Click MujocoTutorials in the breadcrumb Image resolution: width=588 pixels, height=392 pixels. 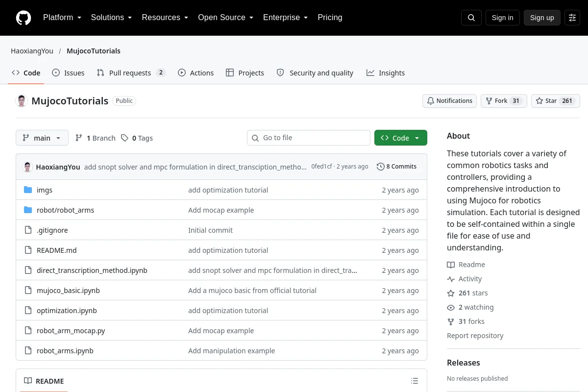(x=94, y=51)
